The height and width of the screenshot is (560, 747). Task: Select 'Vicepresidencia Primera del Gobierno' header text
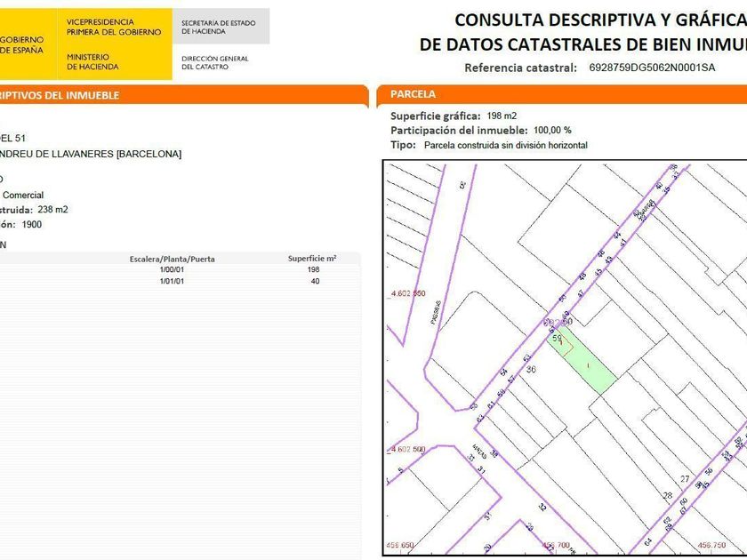coord(114,28)
